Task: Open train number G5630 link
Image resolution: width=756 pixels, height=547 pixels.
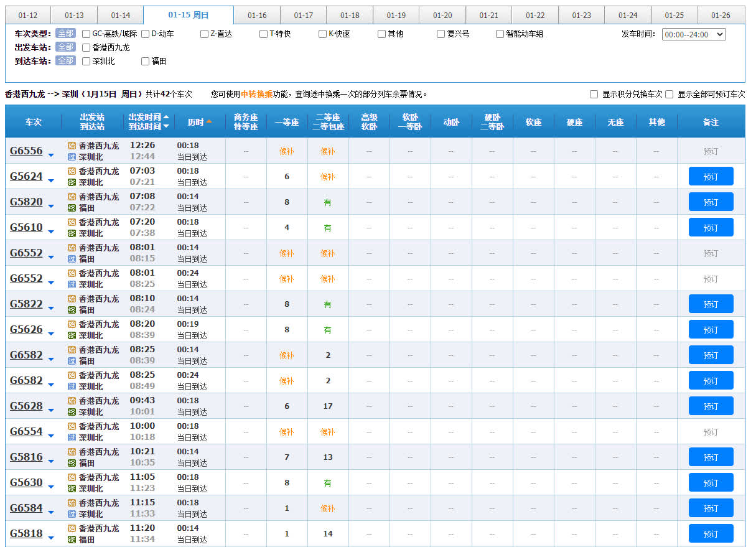Action: point(26,482)
